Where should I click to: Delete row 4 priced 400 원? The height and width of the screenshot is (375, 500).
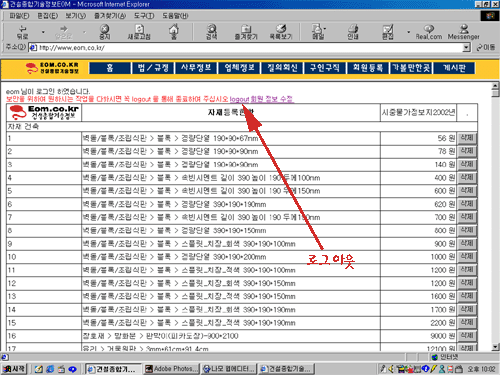click(x=467, y=177)
